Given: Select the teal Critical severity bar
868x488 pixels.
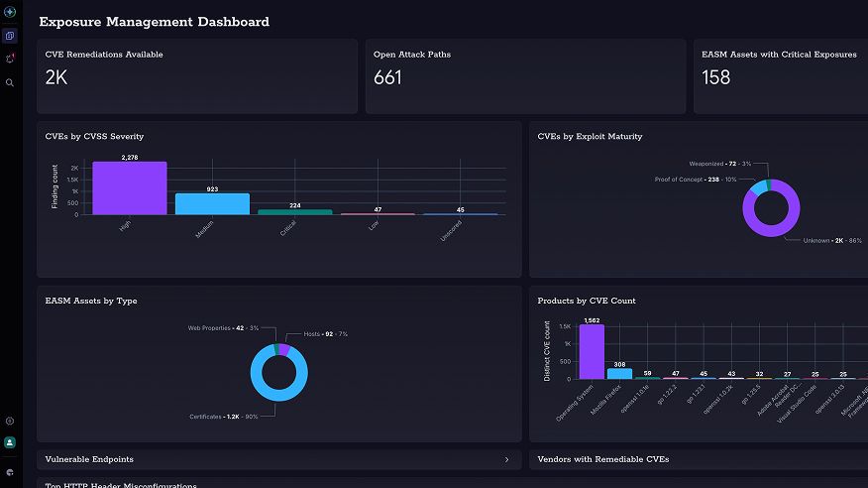Looking at the screenshot, I should pyautogui.click(x=295, y=212).
